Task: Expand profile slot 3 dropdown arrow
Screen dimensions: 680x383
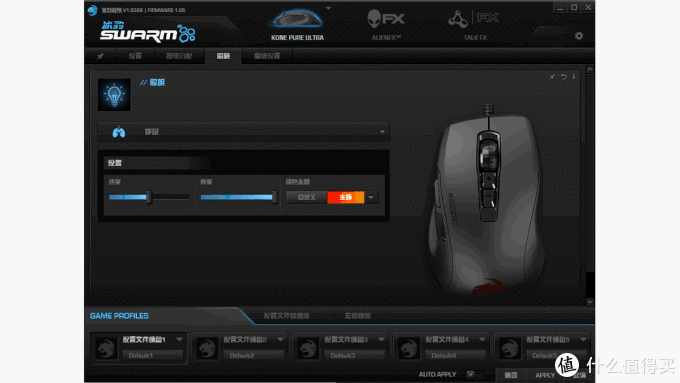Action: [x=382, y=339]
